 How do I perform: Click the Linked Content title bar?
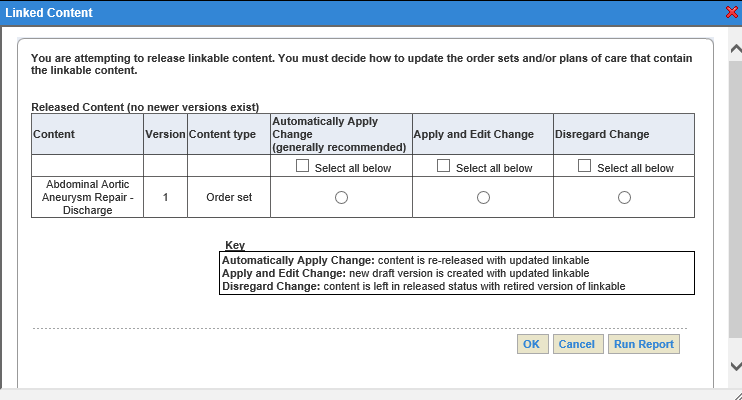pos(360,13)
